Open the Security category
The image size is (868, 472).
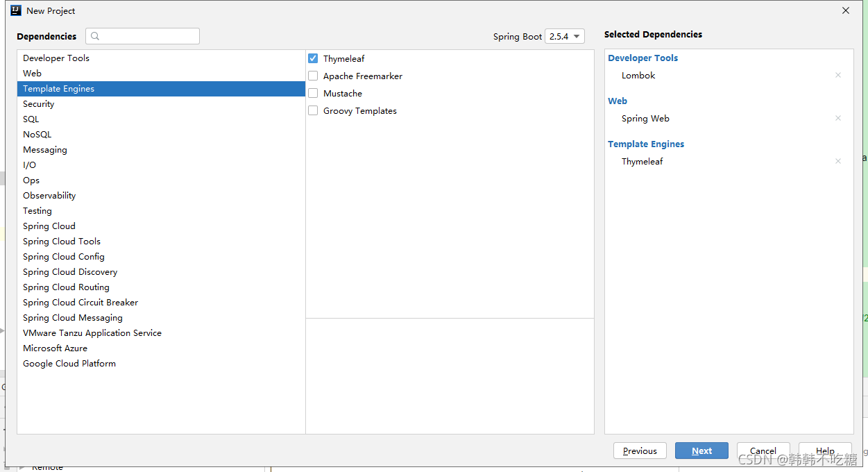(161, 104)
